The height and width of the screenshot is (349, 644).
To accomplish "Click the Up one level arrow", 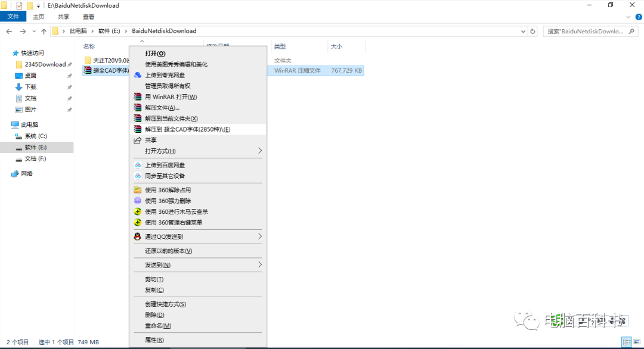I will point(44,31).
